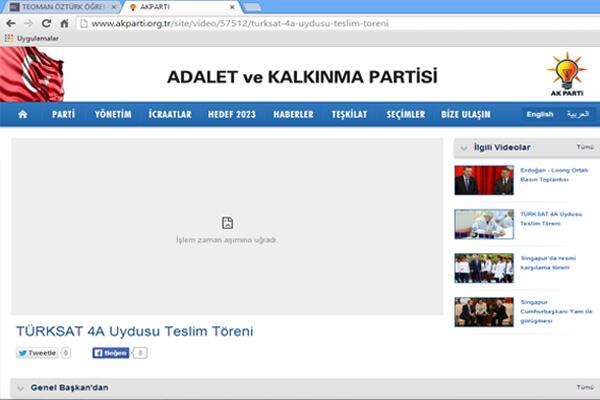The image size is (600, 400).
Task: Click the ADALET ve KALKINMA PARTİSİ heading
Action: pyautogui.click(x=302, y=77)
